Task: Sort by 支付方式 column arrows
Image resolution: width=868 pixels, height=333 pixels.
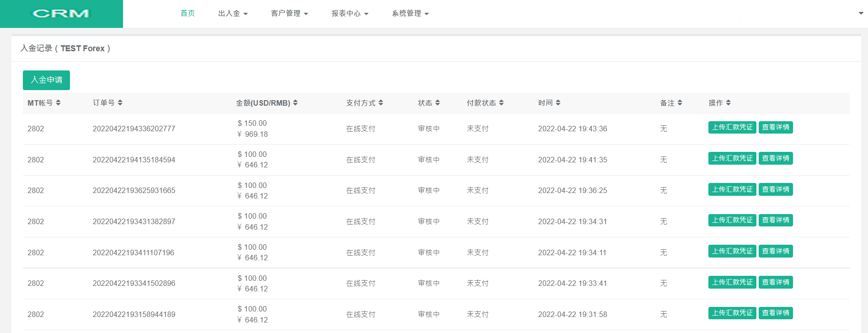Action: coord(381,103)
